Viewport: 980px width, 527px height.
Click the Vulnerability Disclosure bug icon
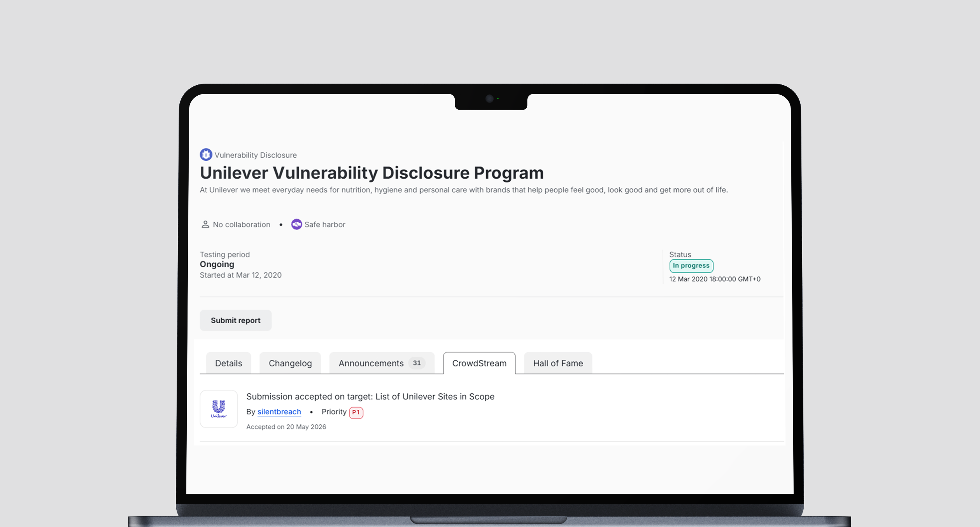(x=206, y=155)
